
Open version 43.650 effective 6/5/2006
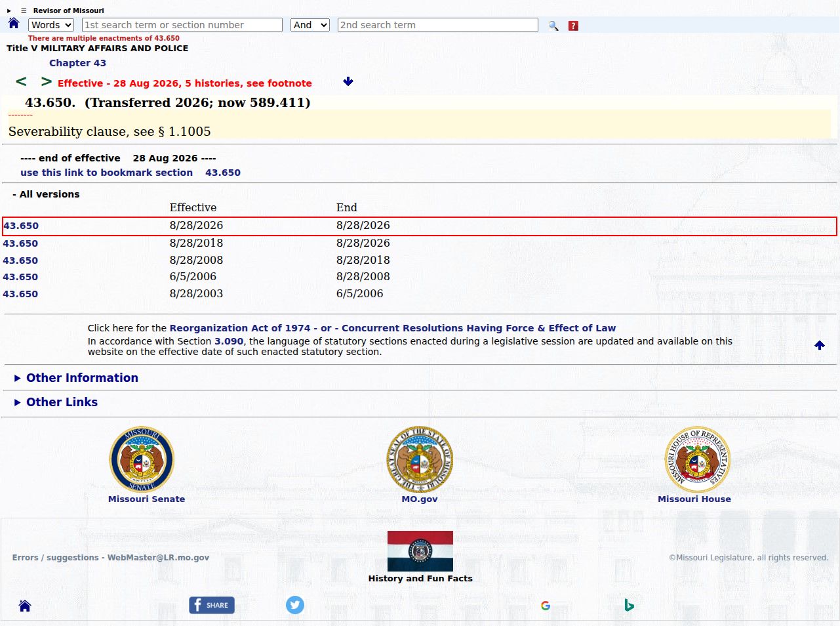(x=20, y=277)
